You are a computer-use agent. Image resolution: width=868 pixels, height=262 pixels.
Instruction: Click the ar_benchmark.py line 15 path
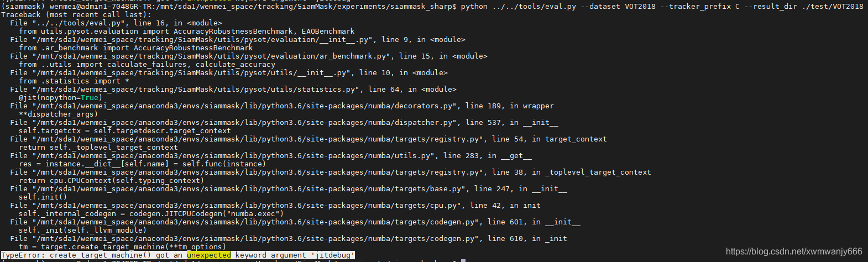(249, 56)
